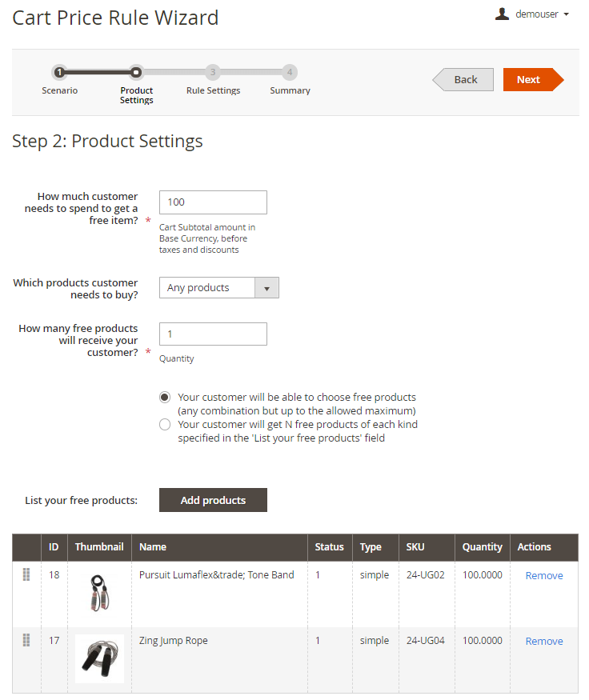The width and height of the screenshot is (589, 700).
Task: Expand the demouser dropdown arrow
Action: pyautogui.click(x=567, y=14)
